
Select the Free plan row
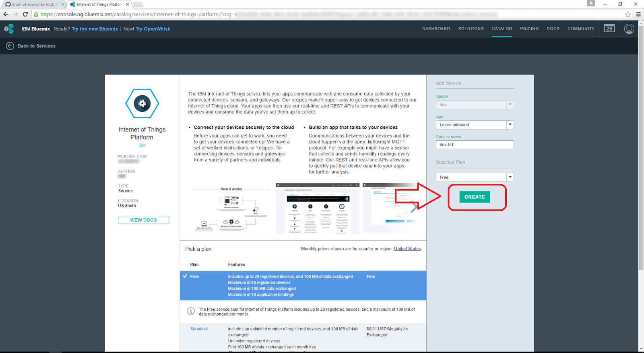(x=303, y=285)
